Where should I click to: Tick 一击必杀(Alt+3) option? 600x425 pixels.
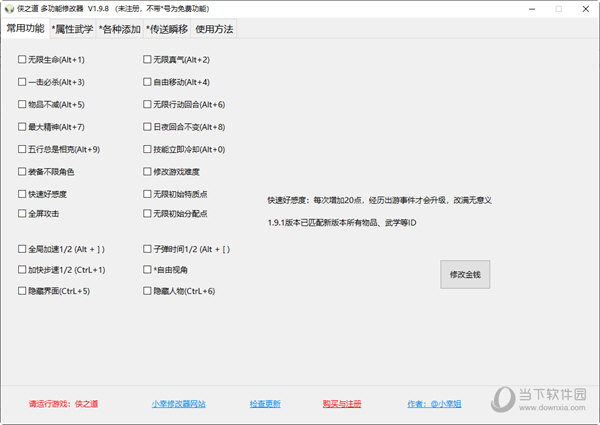point(22,82)
